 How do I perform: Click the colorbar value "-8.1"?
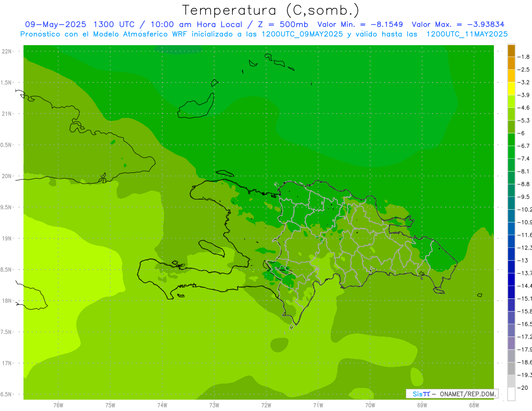click(x=524, y=171)
